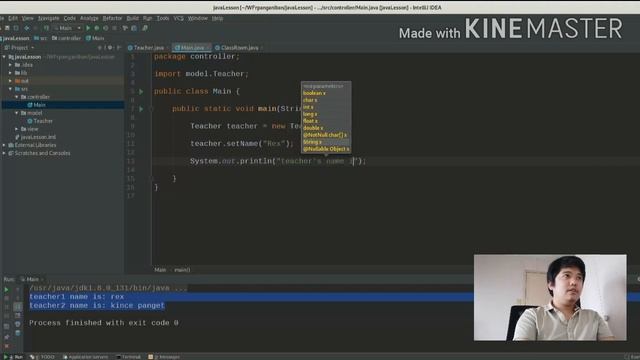Click the Save All icon in the toolbar

pos(7,28)
